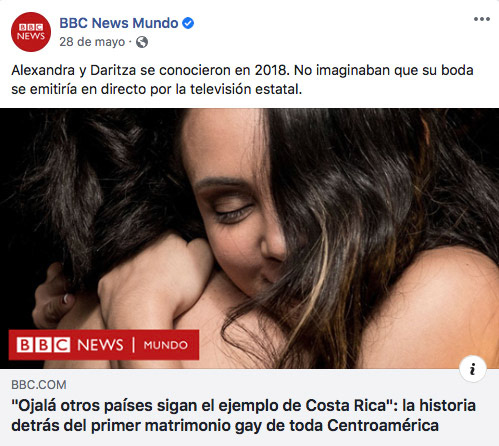Click the globe public audience icon
Image resolution: width=499 pixels, height=446 pixels.
click(x=142, y=42)
